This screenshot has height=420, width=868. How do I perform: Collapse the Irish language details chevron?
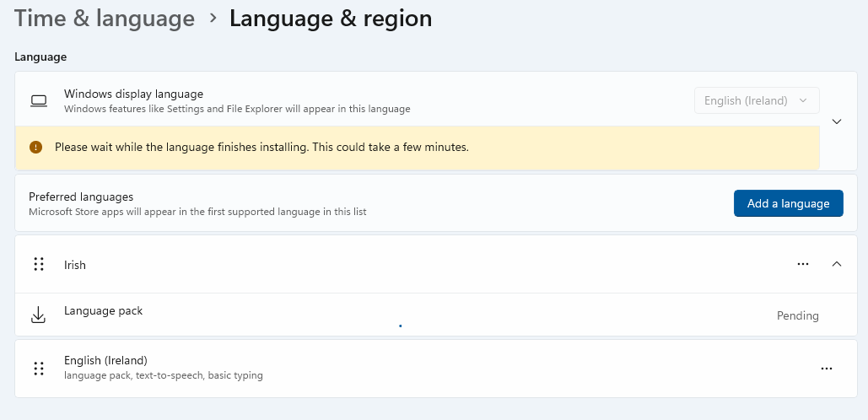[x=837, y=264]
